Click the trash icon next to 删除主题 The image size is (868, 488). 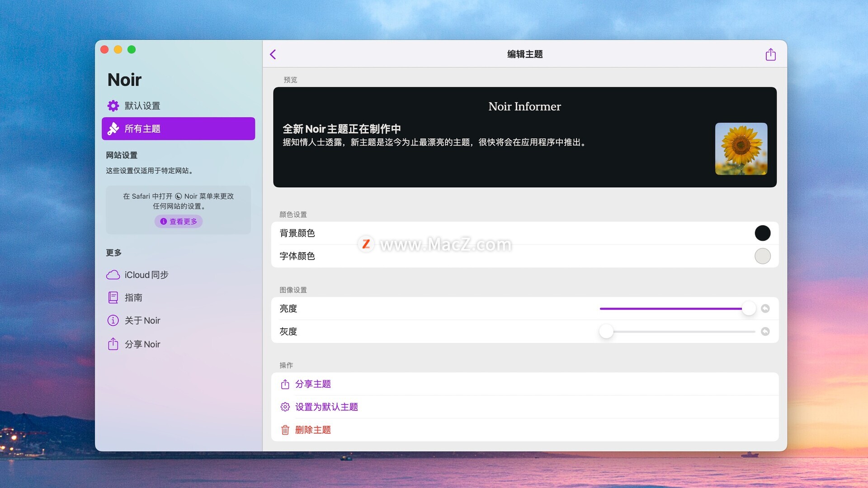coord(285,430)
